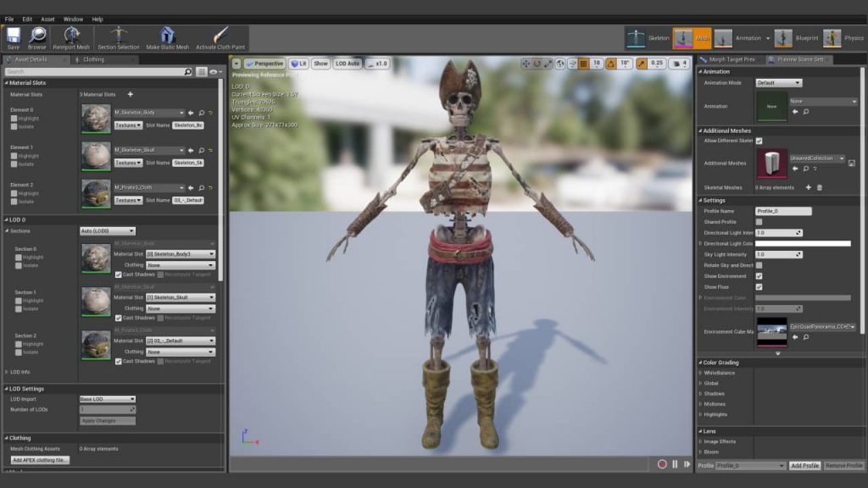Step forward in the preview playback
This screenshot has height=488, width=868.
(687, 464)
